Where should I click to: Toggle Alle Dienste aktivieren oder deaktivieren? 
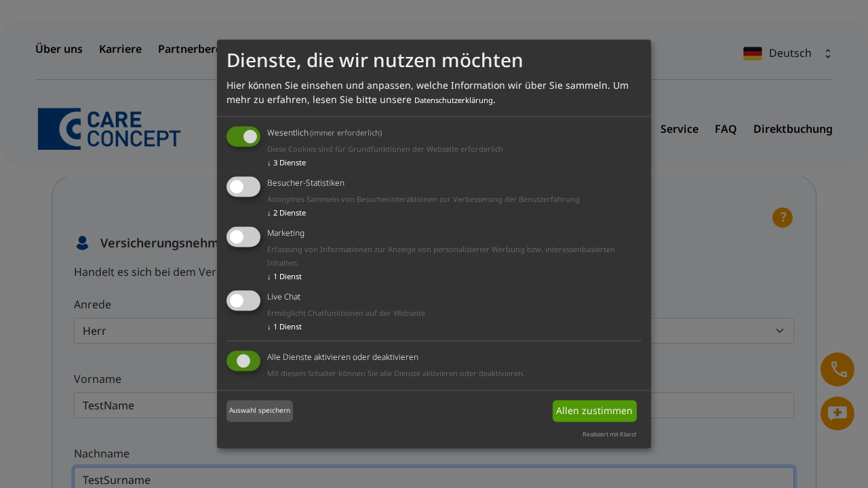click(243, 361)
